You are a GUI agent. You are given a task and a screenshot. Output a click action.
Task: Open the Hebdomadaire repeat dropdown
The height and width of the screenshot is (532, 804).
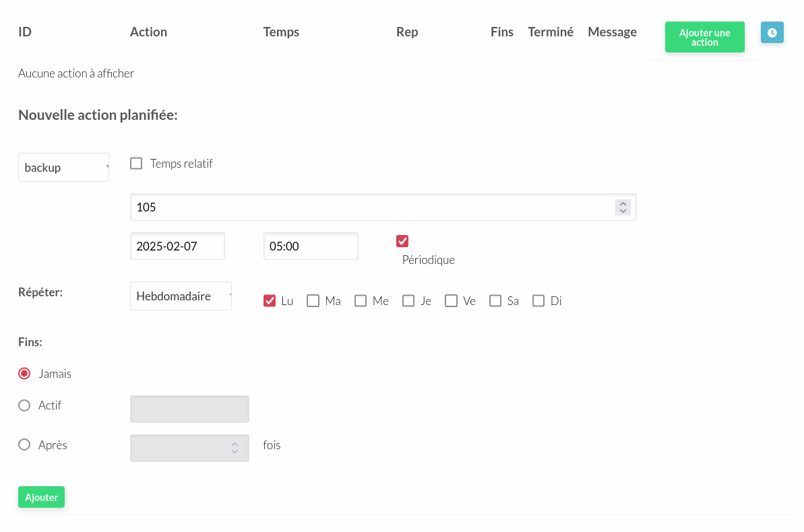pos(181,296)
